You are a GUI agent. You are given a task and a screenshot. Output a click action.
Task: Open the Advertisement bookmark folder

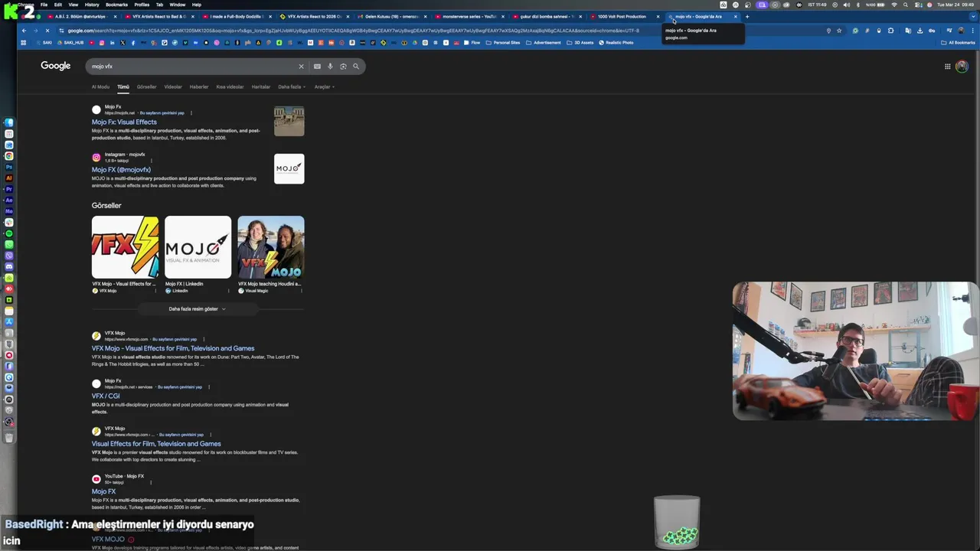pyautogui.click(x=544, y=43)
